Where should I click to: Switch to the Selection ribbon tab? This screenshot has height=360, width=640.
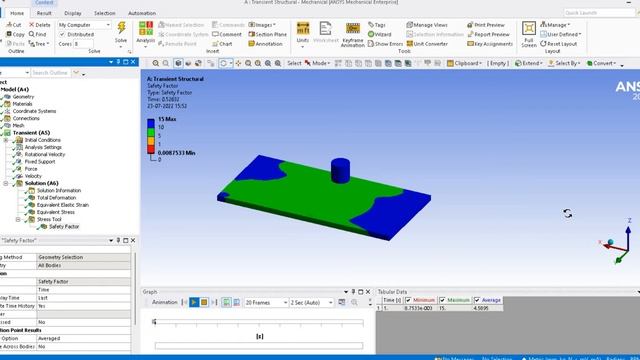click(x=104, y=13)
